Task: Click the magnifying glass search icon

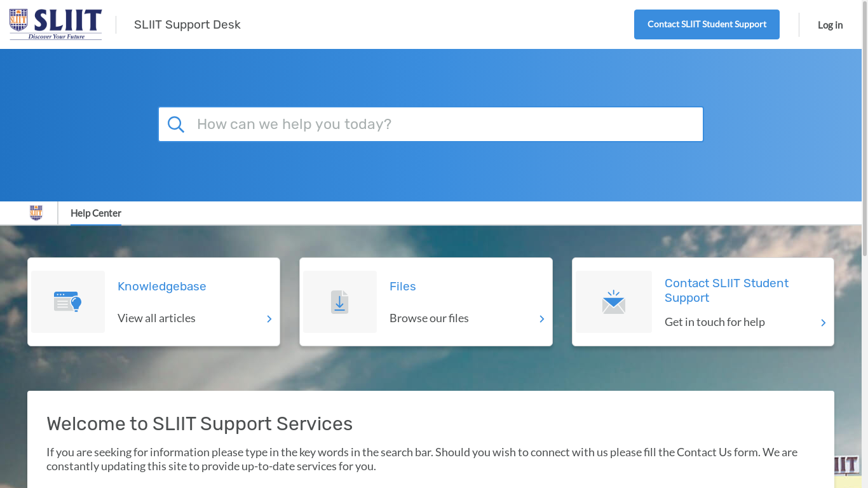Action: [176, 125]
